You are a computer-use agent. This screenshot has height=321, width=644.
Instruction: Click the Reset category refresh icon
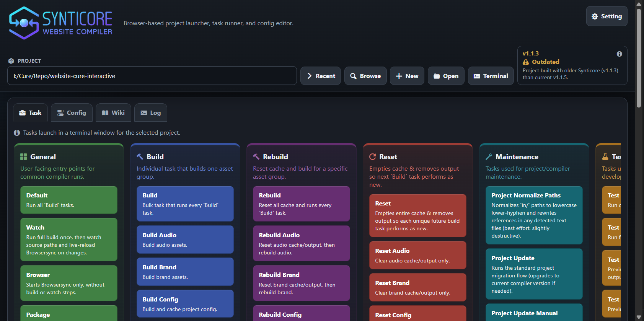coord(372,157)
